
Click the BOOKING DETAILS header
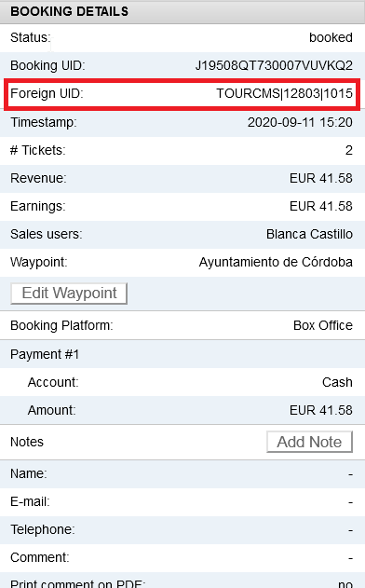(x=69, y=11)
